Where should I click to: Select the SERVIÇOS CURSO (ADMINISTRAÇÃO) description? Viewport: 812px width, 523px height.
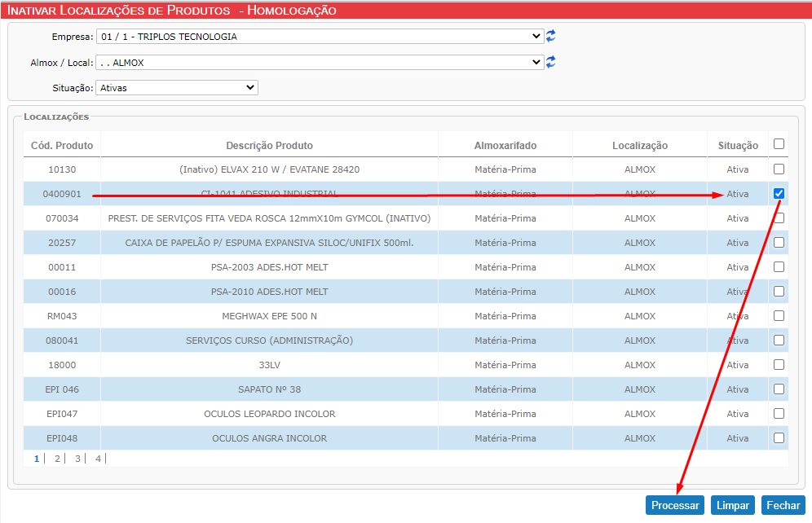[269, 341]
